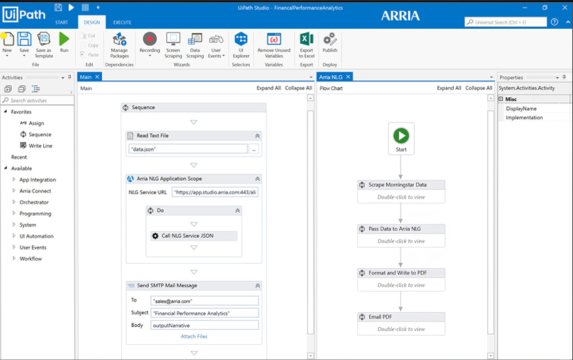Click the help question mark icon
Viewport: 573px width, 360px height.
coord(554,22)
